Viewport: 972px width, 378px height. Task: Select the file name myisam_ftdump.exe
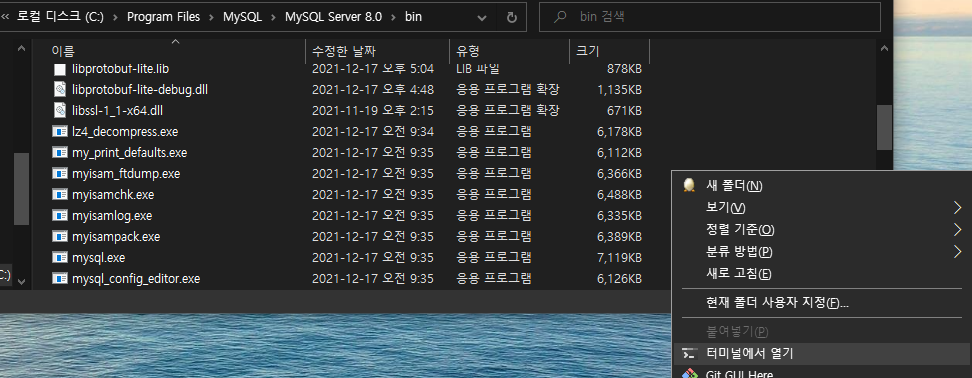tap(126, 174)
